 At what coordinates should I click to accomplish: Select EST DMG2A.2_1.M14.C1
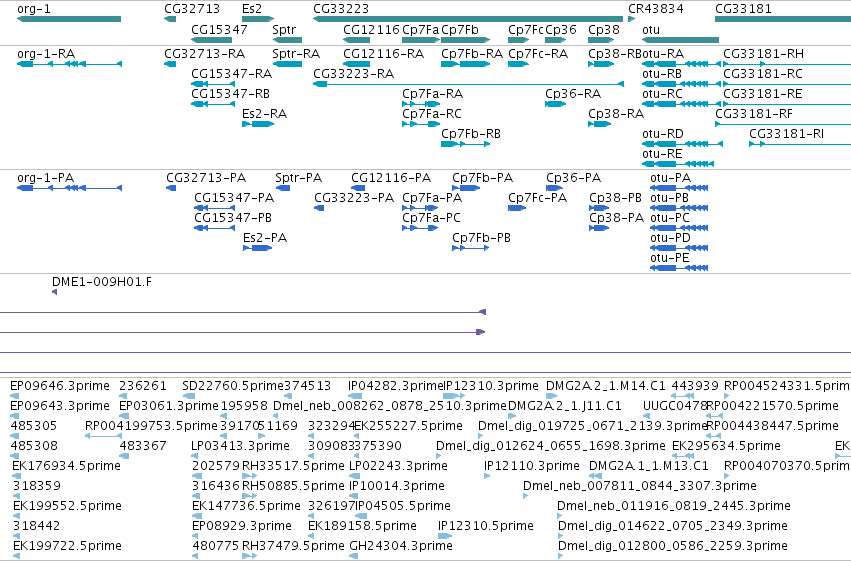(x=549, y=396)
